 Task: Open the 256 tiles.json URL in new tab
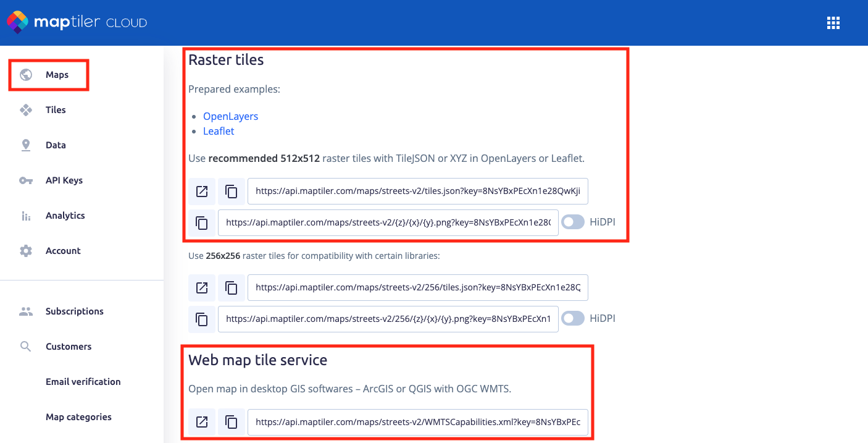(x=202, y=287)
